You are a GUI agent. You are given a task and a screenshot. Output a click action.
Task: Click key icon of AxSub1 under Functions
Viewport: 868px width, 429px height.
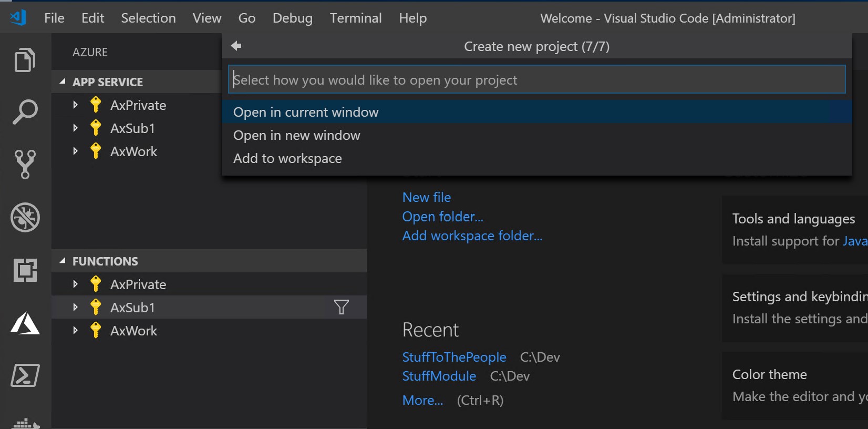[96, 307]
